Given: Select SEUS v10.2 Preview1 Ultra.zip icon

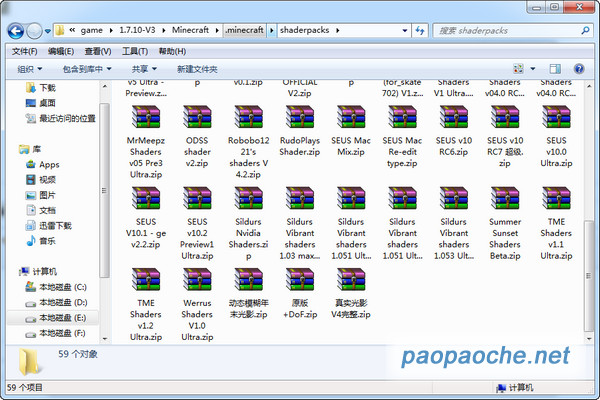Looking at the screenshot, I should coord(197,198).
